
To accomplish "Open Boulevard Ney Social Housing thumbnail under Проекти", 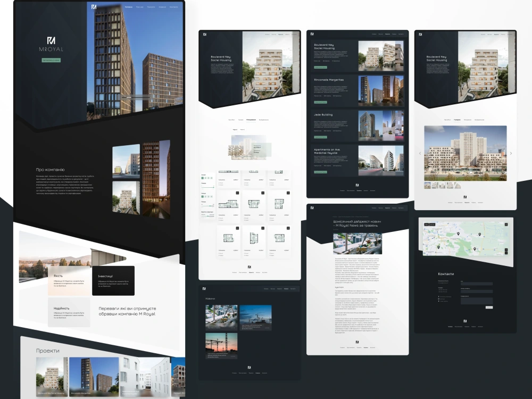I will tap(52, 377).
